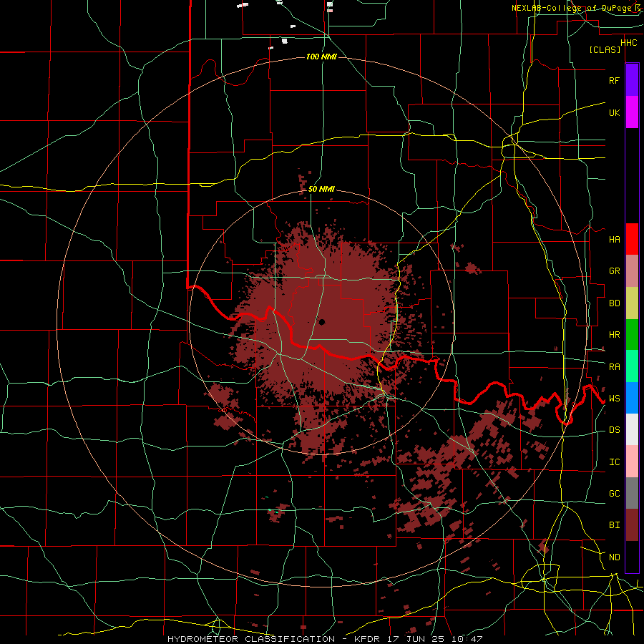
Task: Click the HR legend label
Action: click(x=614, y=335)
